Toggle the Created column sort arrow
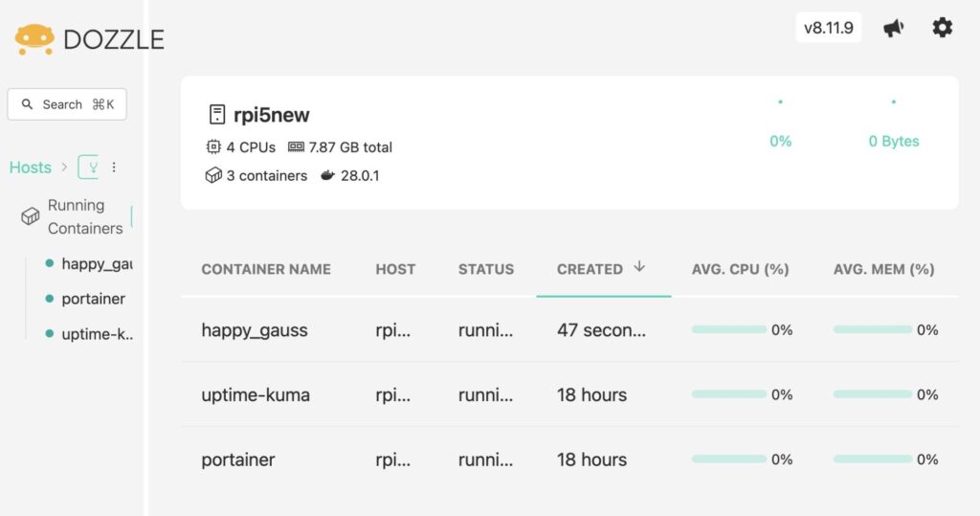Screen dimensions: 980x516 [638, 267]
